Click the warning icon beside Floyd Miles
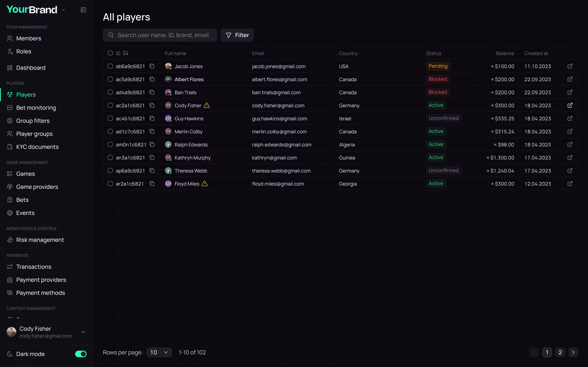588x367 pixels. tap(204, 184)
